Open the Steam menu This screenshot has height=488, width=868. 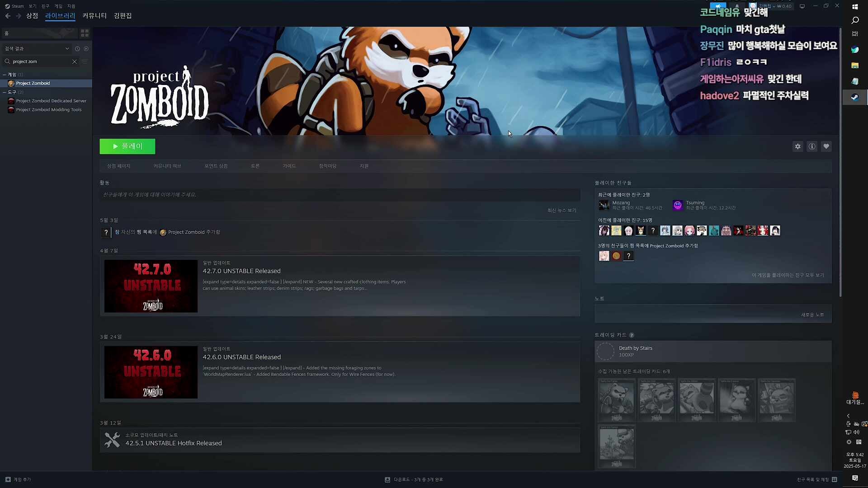[14, 6]
